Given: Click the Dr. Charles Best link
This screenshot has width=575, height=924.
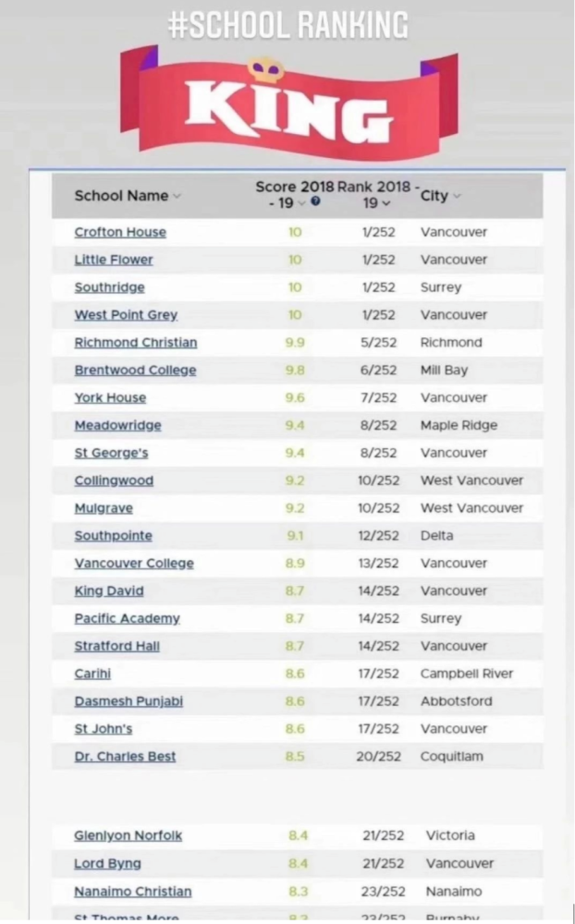Looking at the screenshot, I should pyautogui.click(x=125, y=757).
